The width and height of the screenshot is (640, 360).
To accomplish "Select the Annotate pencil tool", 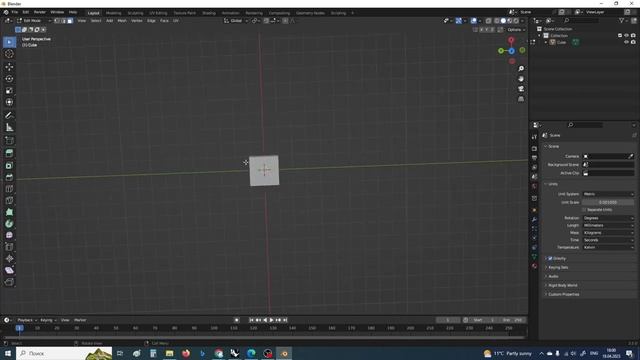I will 9,116.
